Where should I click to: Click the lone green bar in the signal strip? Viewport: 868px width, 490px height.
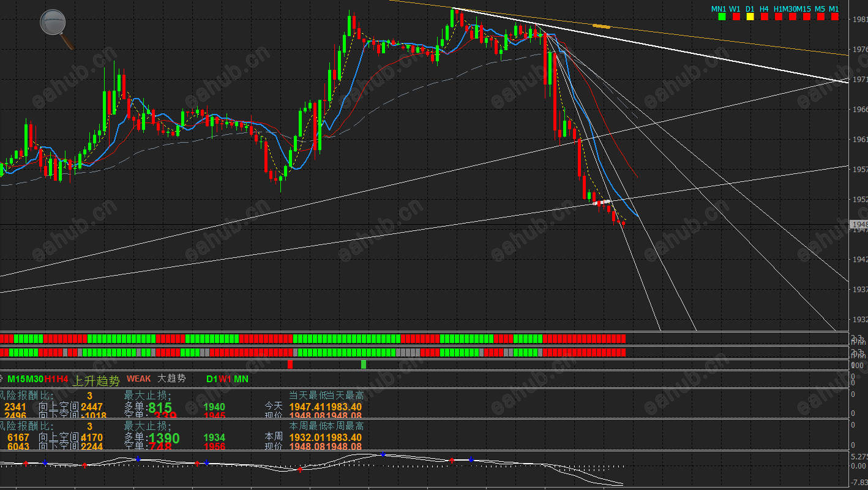click(364, 364)
